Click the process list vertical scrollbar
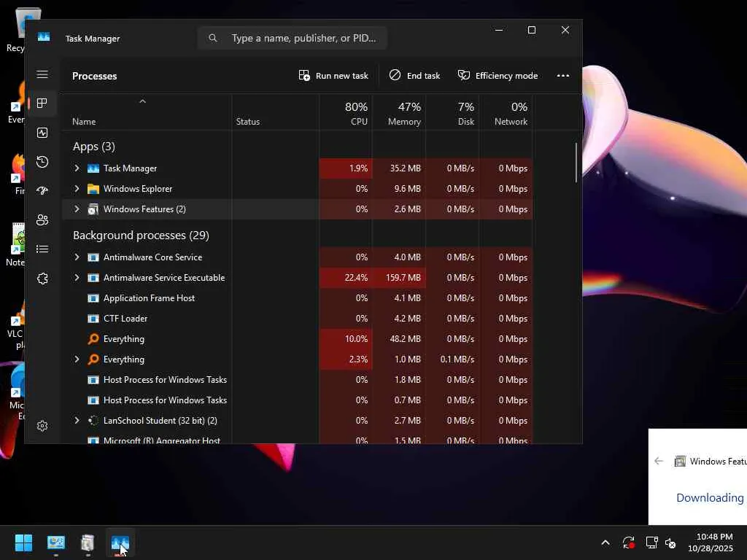 [576, 163]
